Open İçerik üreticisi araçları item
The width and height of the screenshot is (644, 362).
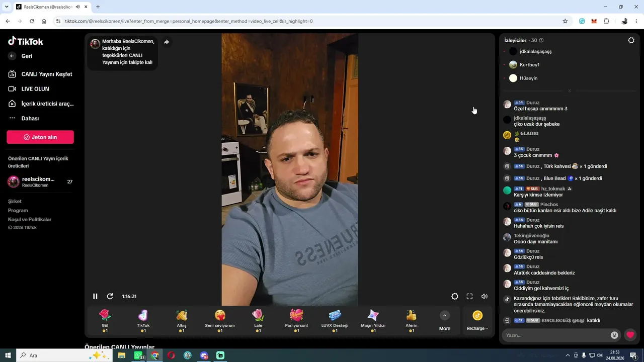coord(41,104)
